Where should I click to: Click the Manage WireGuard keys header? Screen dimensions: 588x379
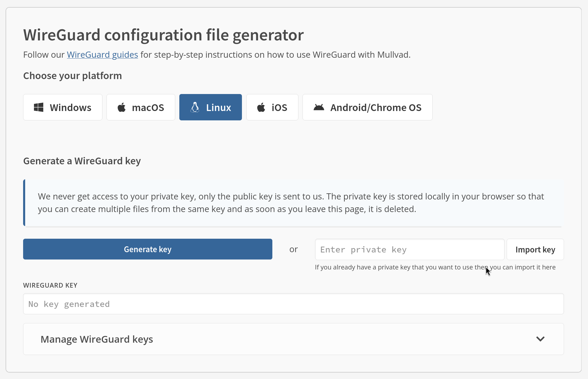[x=97, y=339]
